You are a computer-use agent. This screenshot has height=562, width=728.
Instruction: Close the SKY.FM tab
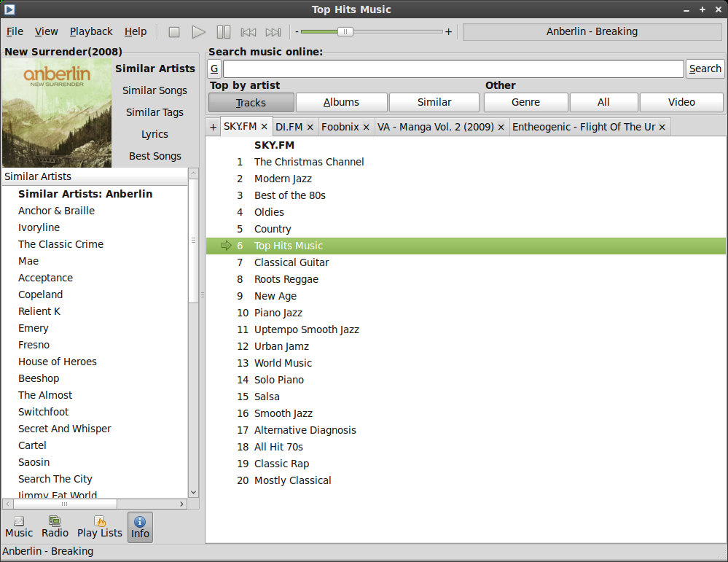click(265, 126)
